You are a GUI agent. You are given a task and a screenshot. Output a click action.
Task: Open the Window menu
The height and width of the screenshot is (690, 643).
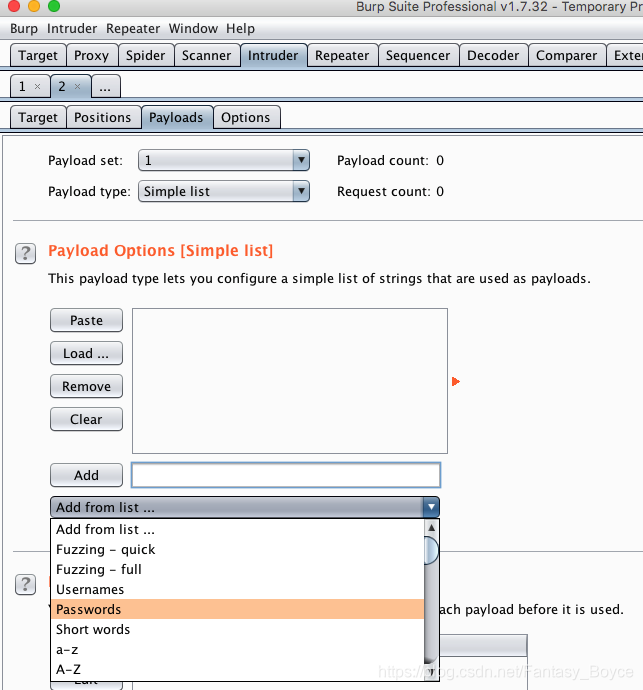tap(193, 29)
